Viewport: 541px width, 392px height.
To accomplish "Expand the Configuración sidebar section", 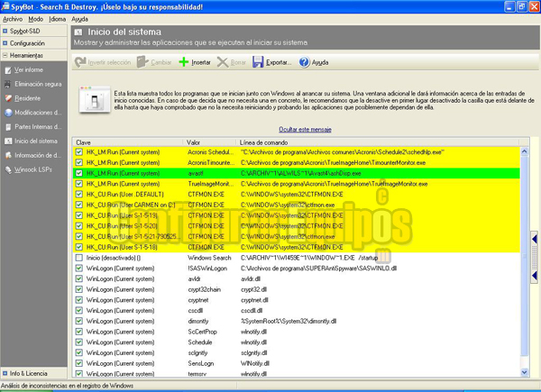I will (34, 43).
